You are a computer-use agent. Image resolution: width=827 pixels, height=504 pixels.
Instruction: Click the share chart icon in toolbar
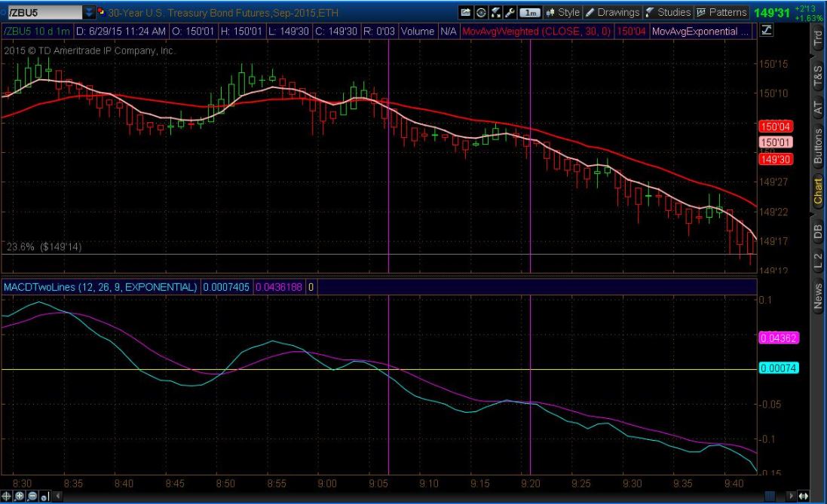click(x=466, y=12)
